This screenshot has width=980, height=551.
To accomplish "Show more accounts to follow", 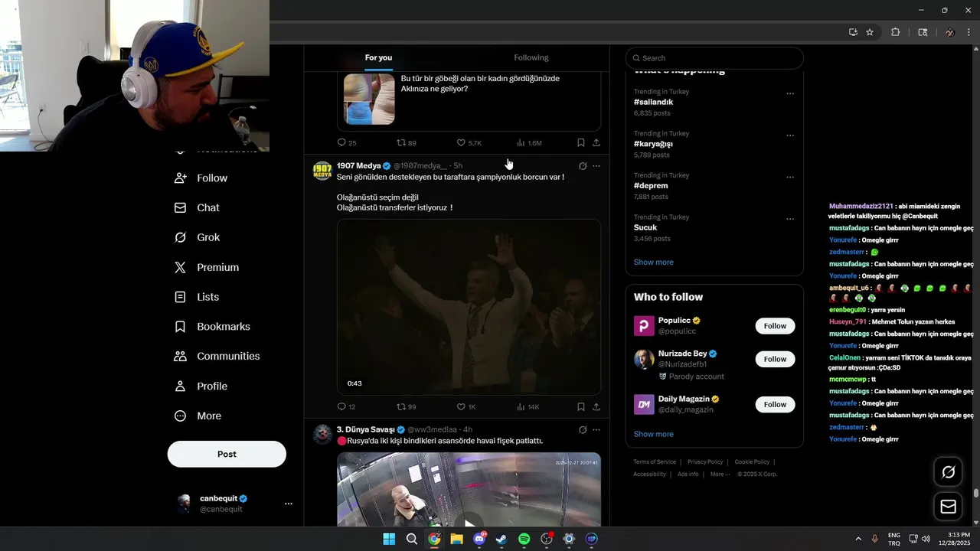I will click(x=653, y=434).
